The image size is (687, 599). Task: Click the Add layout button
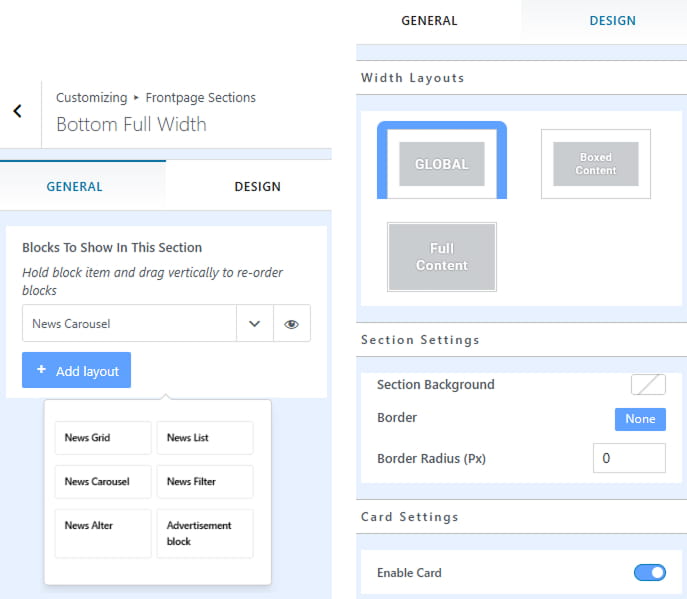click(76, 370)
